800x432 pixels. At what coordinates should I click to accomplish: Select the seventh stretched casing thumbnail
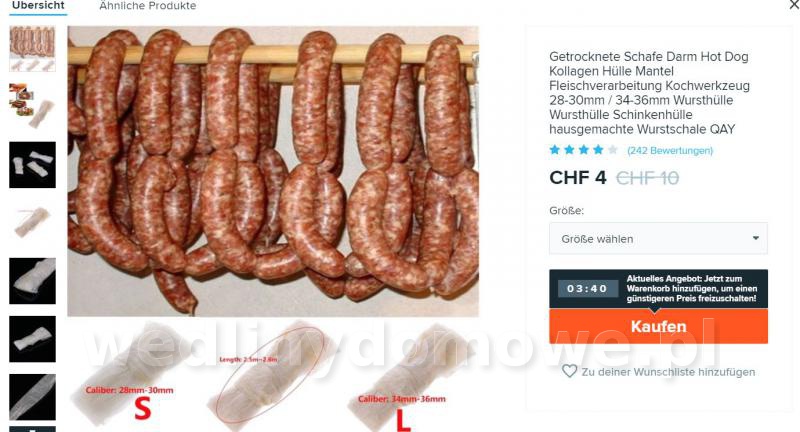tap(33, 397)
